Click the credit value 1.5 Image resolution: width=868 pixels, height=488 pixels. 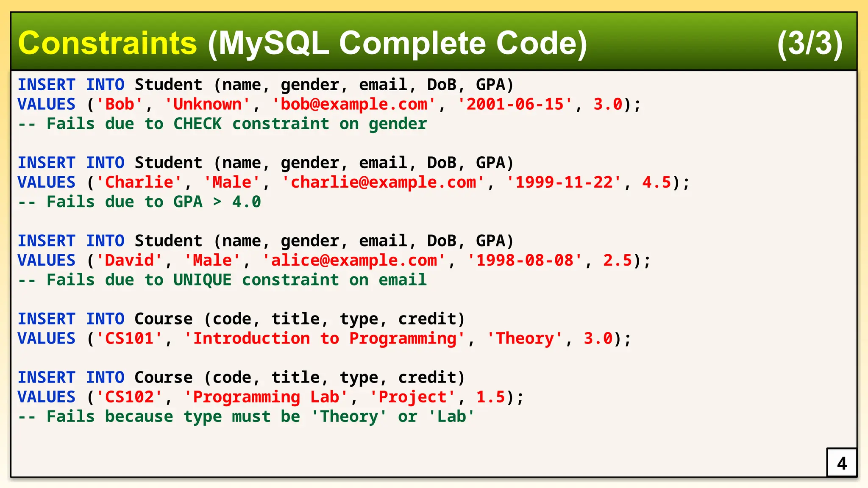point(491,397)
